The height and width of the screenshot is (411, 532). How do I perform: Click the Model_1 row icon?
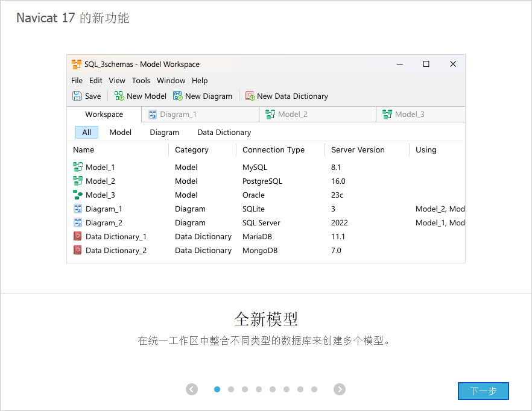(x=78, y=167)
